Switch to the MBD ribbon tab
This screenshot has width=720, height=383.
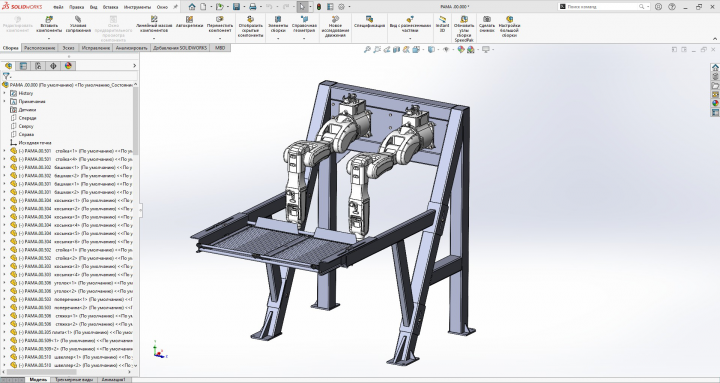coord(220,48)
